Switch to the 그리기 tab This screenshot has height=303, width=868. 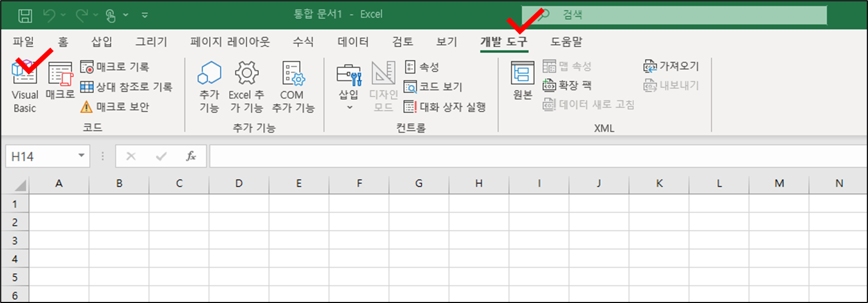[151, 42]
